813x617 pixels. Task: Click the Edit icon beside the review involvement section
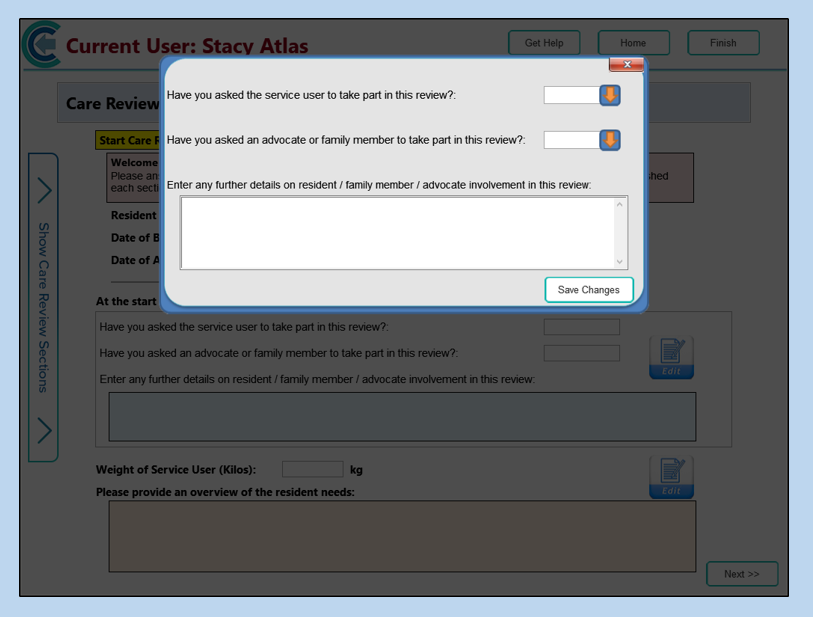pos(671,357)
